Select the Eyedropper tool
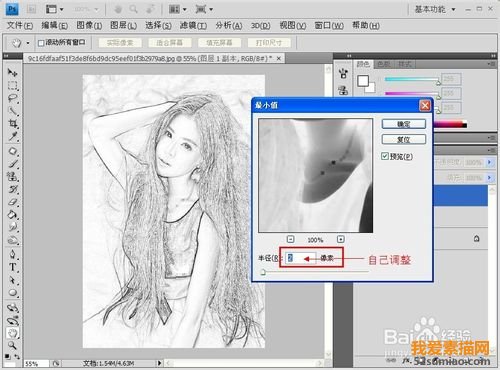This screenshot has height=370, width=500. click(x=12, y=136)
